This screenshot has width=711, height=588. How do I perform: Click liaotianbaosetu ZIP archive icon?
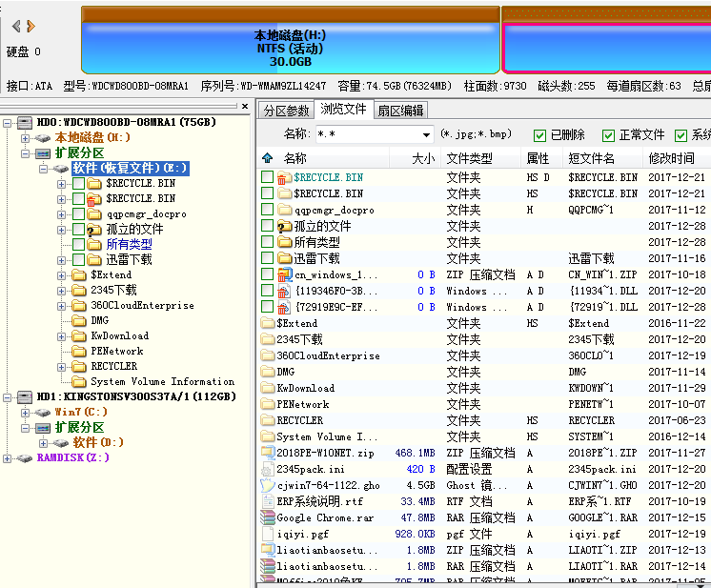click(x=268, y=551)
